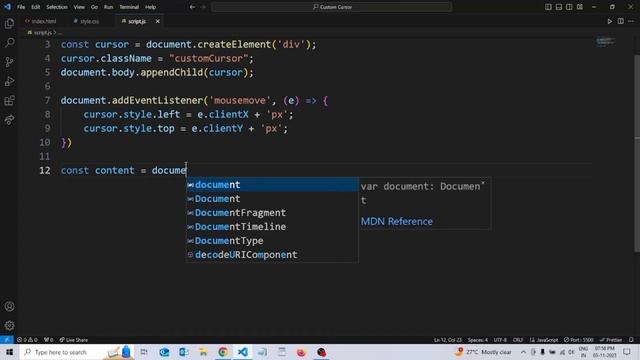
Task: Open the Terminal menu
Action: click(x=129, y=7)
